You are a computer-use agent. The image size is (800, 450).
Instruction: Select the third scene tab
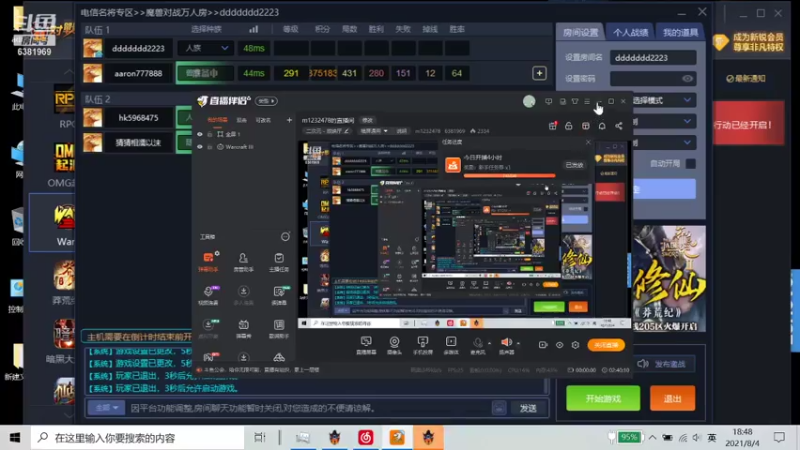tap(263, 120)
